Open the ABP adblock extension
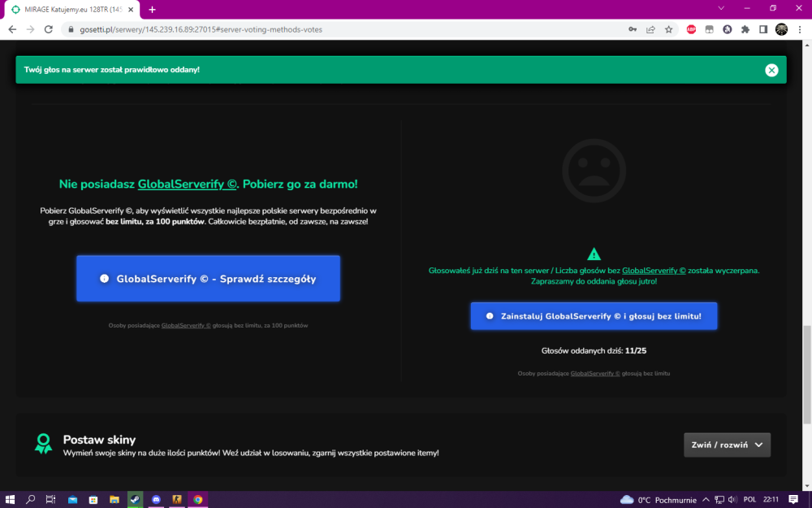Image resolution: width=812 pixels, height=508 pixels. pyautogui.click(x=691, y=29)
